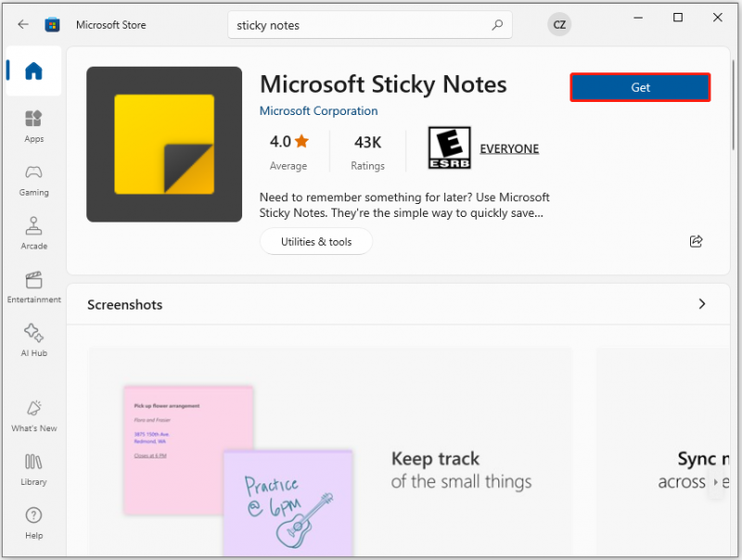Screen dimensions: 742x560
Task: Click the Get button
Action: click(640, 87)
